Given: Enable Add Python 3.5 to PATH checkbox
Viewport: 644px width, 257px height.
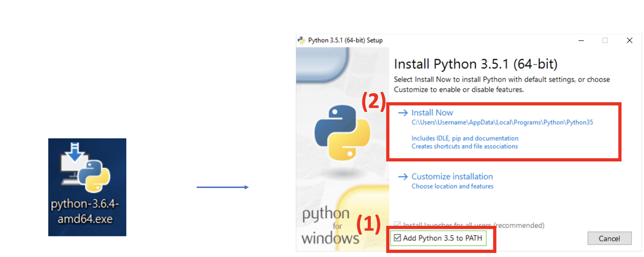Looking at the screenshot, I should click(x=397, y=238).
